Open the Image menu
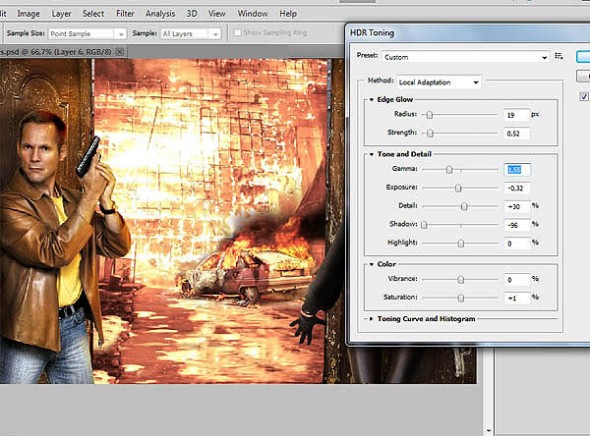The width and height of the screenshot is (590, 436). point(29,14)
